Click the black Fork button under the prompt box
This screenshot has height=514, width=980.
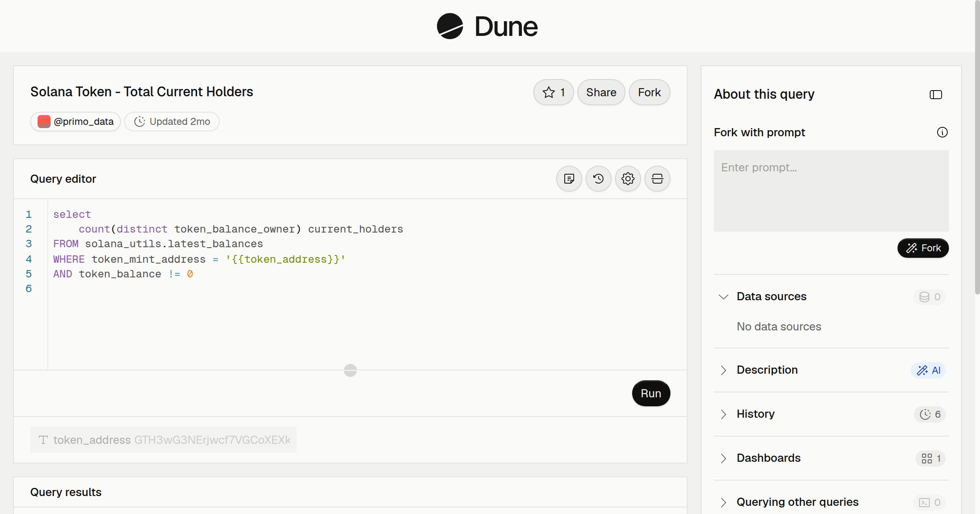coord(923,248)
